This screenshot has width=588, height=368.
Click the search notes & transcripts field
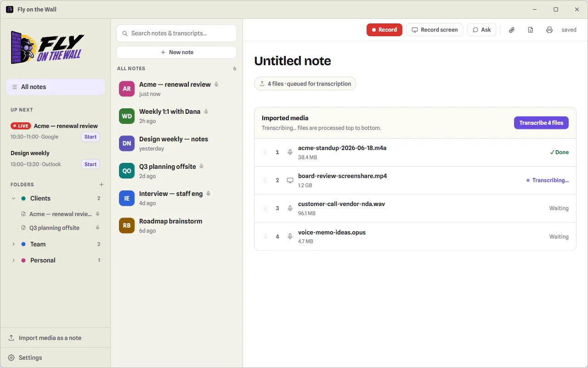pyautogui.click(x=176, y=33)
